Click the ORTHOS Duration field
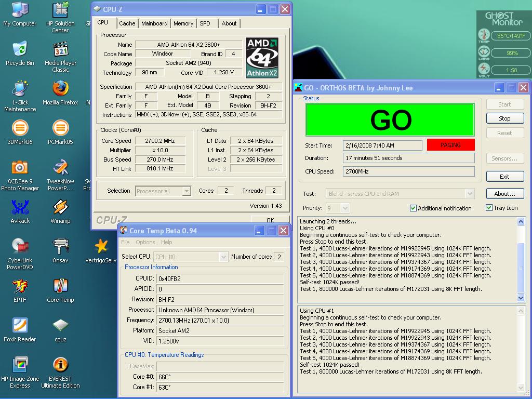The width and height of the screenshot is (532, 399). click(408, 158)
